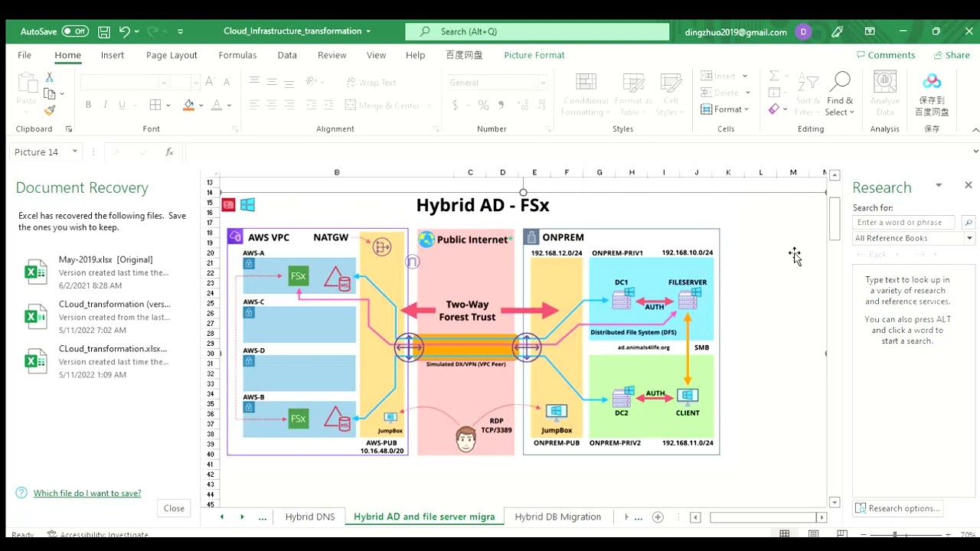The height and width of the screenshot is (551, 980).
Task: Click the New Sheet plus icon
Action: [x=658, y=517]
